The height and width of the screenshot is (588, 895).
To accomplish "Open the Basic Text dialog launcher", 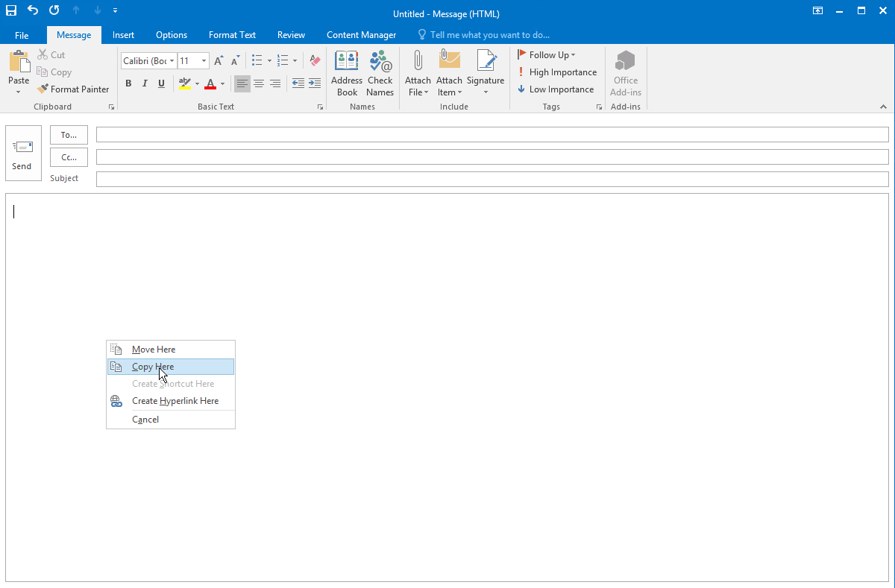I will click(321, 107).
